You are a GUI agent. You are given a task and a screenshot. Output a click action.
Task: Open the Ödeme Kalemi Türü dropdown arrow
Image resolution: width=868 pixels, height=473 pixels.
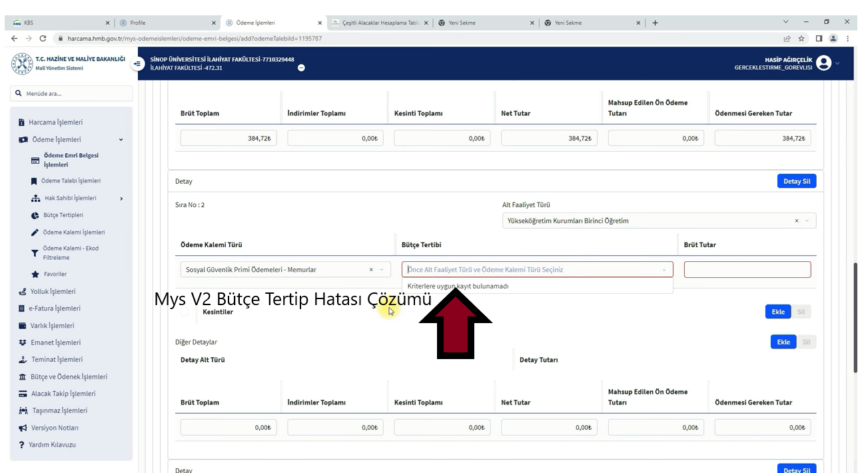click(382, 270)
